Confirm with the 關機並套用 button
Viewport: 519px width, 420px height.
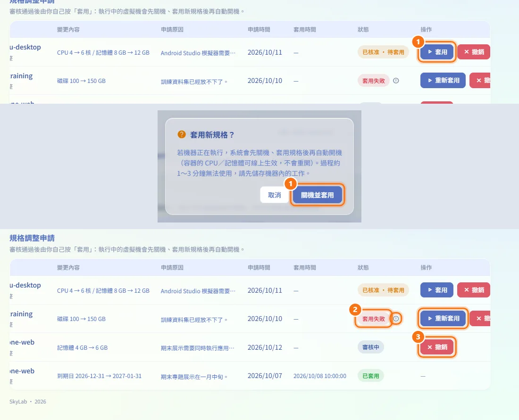318,195
